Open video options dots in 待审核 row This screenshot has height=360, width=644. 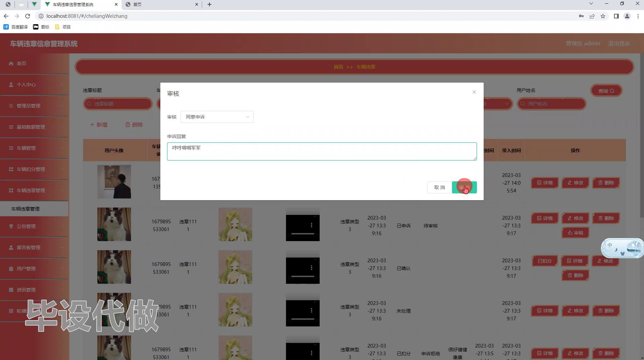[311, 225]
